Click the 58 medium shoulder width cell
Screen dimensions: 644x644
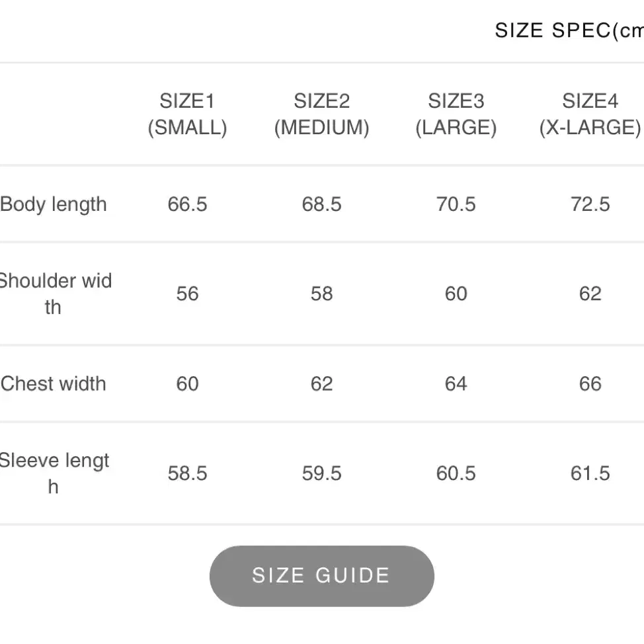tap(321, 294)
